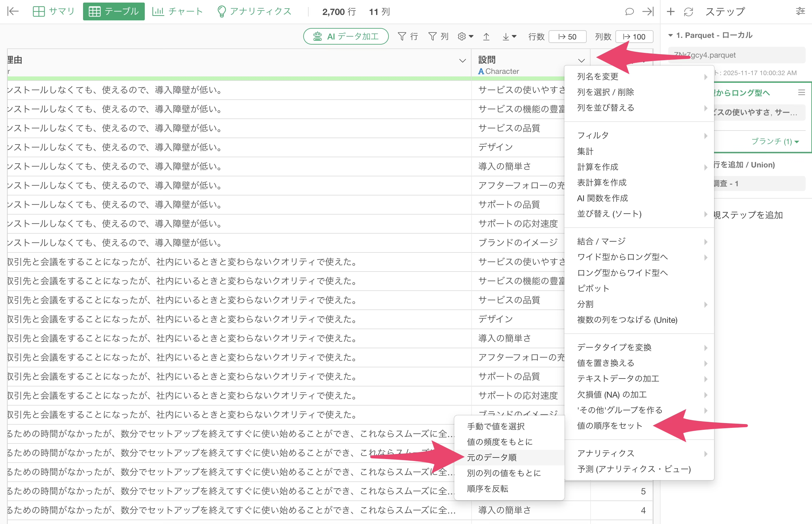Open the ブランチ (1) dropdown
The image size is (812, 524).
point(774,141)
